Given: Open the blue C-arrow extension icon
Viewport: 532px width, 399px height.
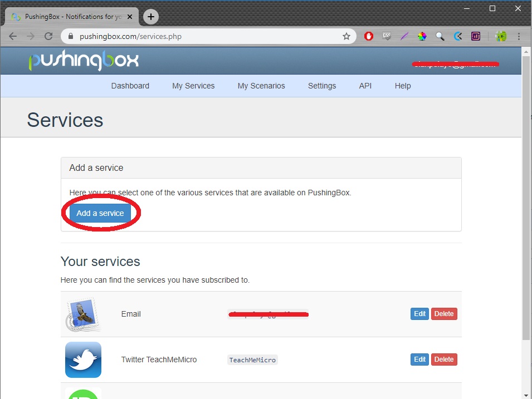Looking at the screenshot, I should 458,36.
